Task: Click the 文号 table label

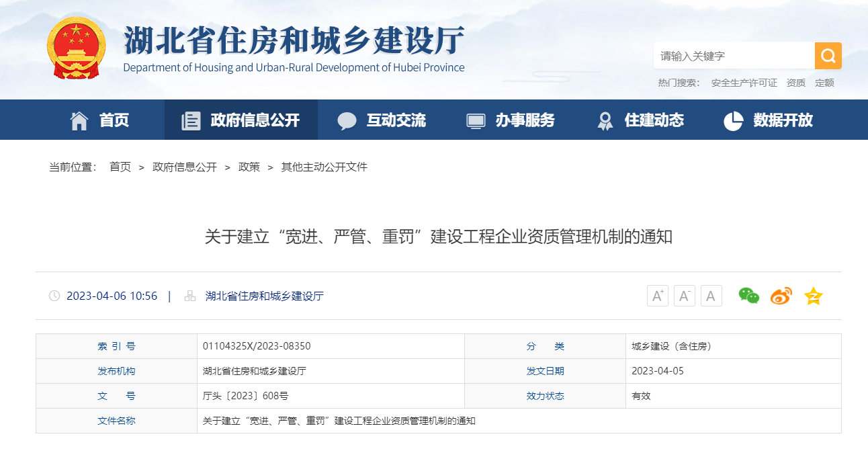Action: (x=116, y=396)
